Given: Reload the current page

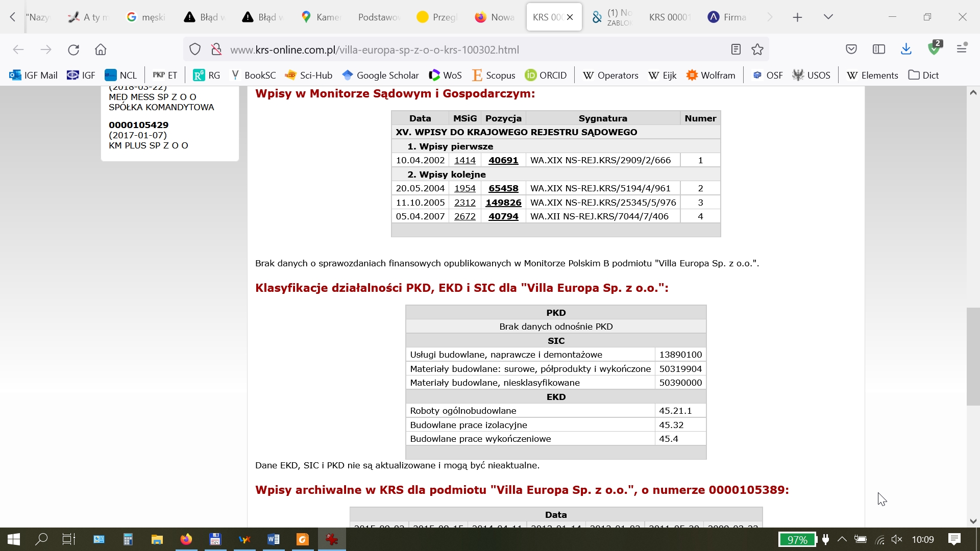Looking at the screenshot, I should 73,49.
